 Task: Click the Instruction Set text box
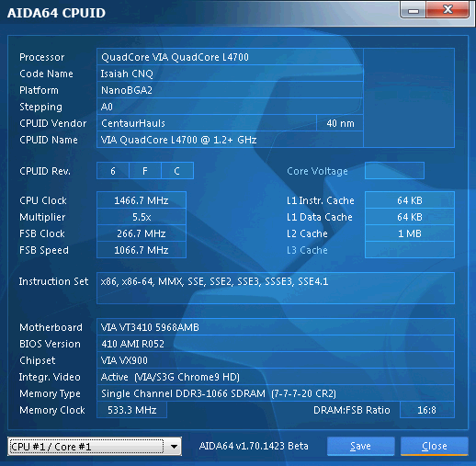276,288
